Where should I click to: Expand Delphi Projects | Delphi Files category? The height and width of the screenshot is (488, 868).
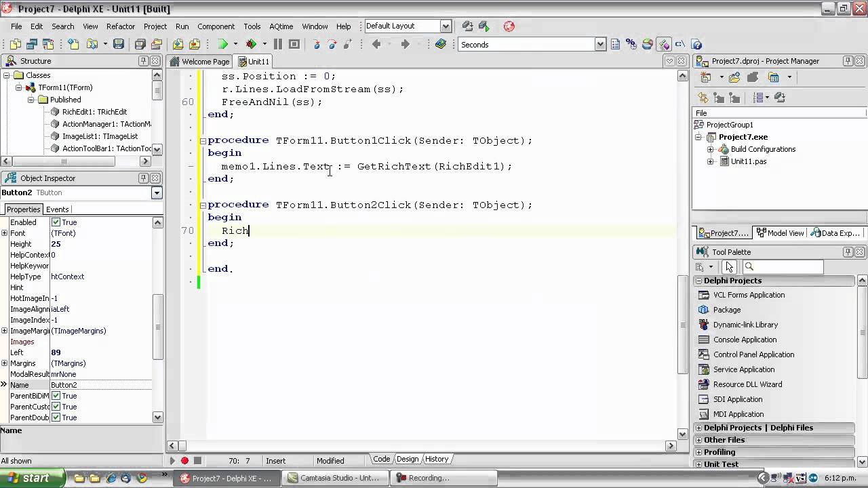point(699,428)
